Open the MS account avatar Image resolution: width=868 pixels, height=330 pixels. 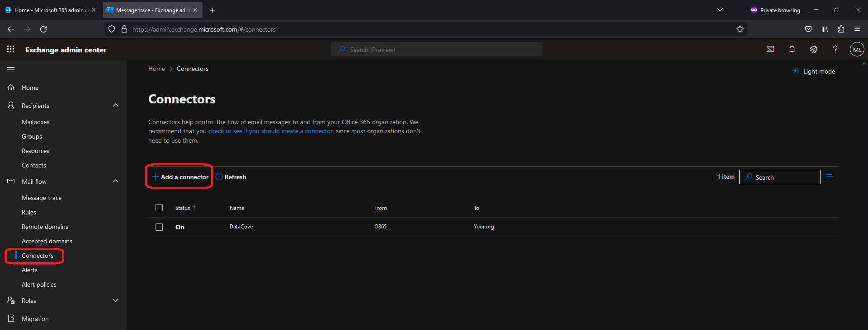click(857, 50)
